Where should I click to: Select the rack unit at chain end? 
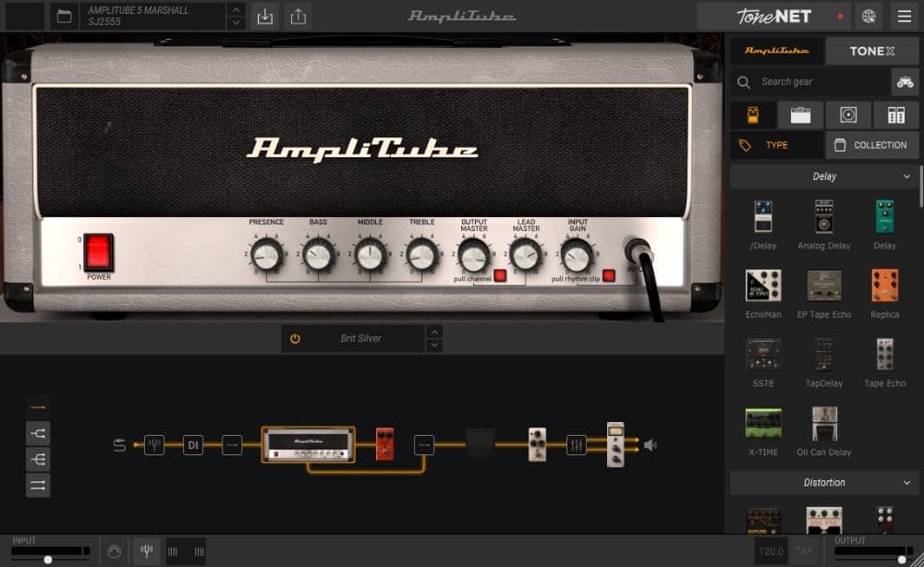tap(615, 444)
